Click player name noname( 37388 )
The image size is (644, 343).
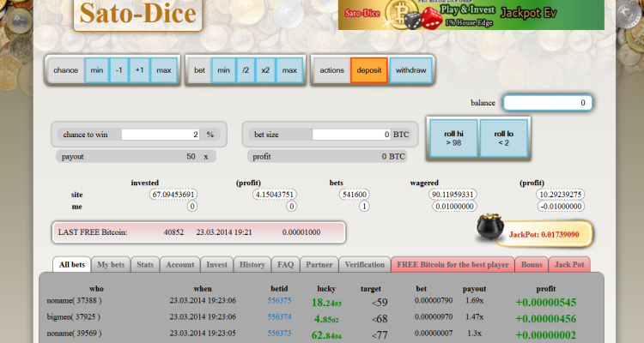click(x=75, y=300)
